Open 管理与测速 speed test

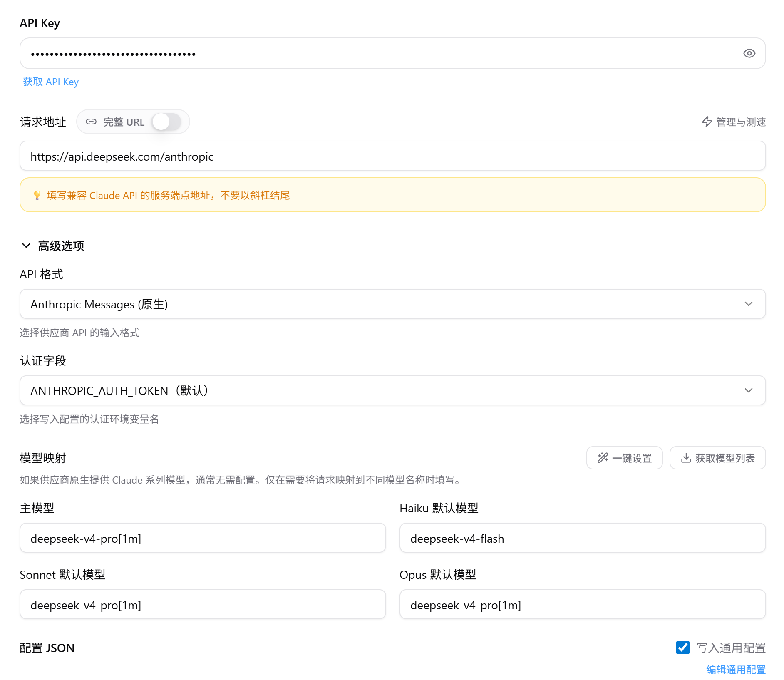[x=734, y=122]
